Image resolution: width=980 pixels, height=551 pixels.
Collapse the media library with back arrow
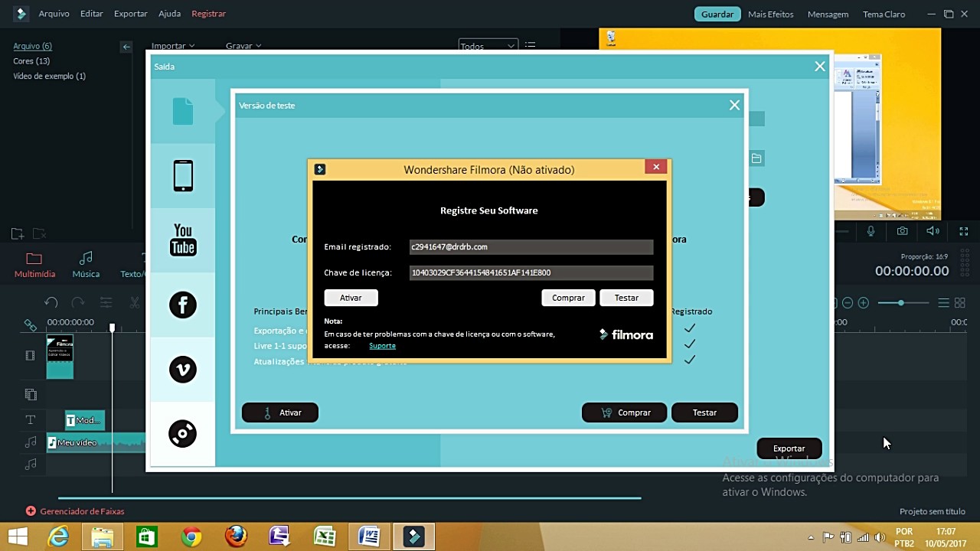click(x=126, y=47)
